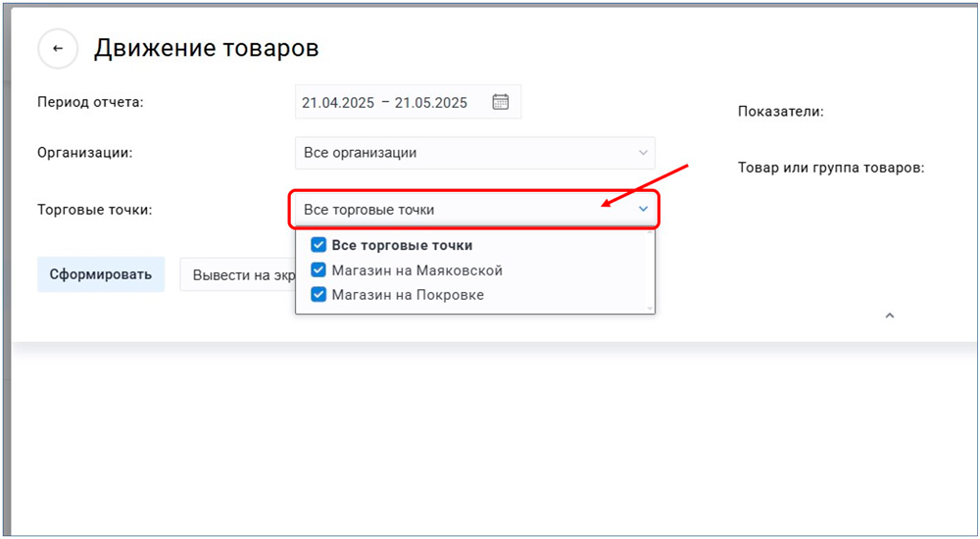This screenshot has width=980, height=539.
Task: Uncheck the 'Все торговые точки' checkbox
Action: click(x=318, y=245)
